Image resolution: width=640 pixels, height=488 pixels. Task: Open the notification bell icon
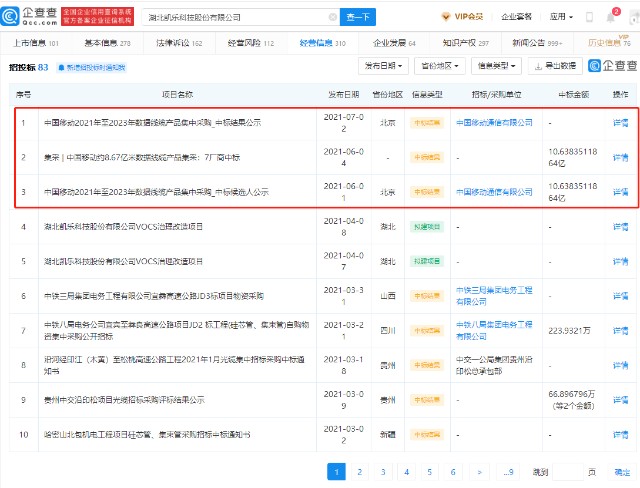[x=611, y=17]
